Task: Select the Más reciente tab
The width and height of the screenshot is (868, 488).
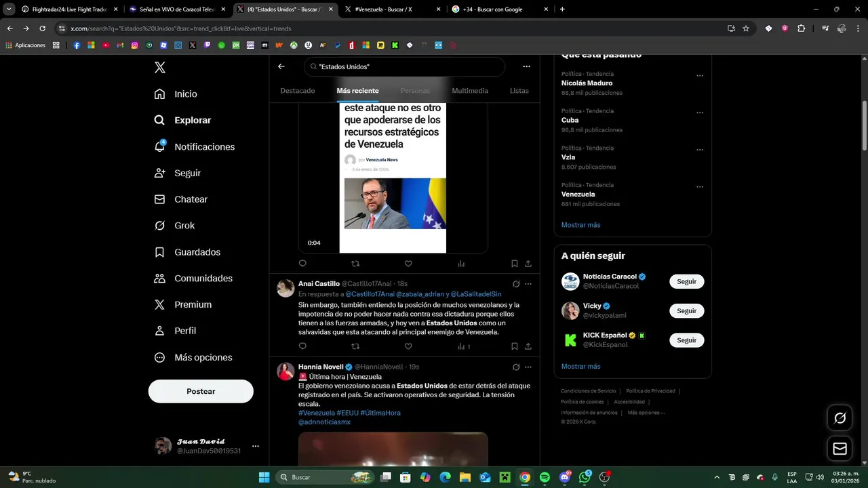Action: [x=357, y=91]
